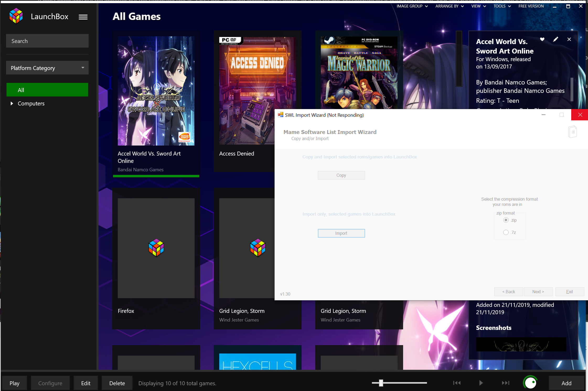Click the FREE VERSION menu item
Screen dimensions: 588x391
531,6
